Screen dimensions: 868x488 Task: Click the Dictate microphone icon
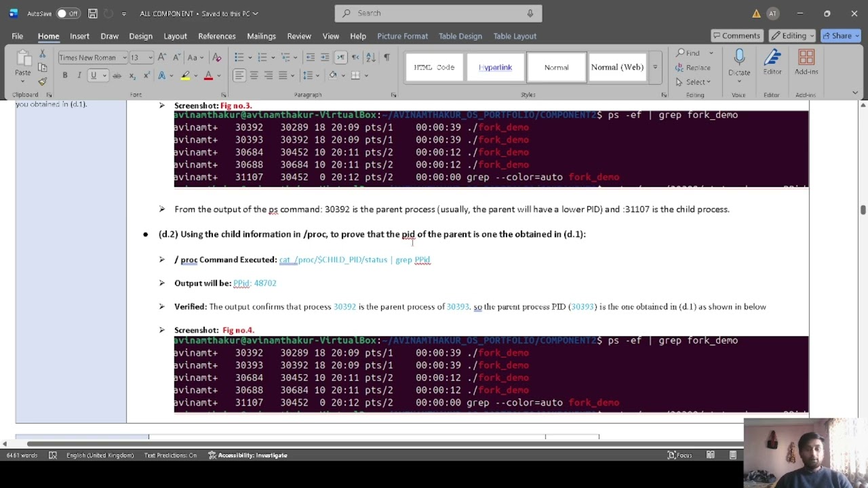(739, 58)
